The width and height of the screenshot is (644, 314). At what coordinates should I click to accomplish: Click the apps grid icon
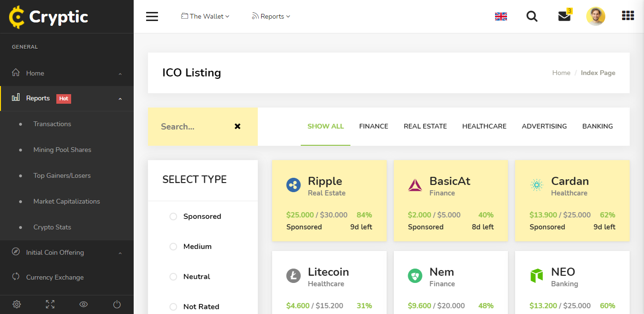point(628,16)
